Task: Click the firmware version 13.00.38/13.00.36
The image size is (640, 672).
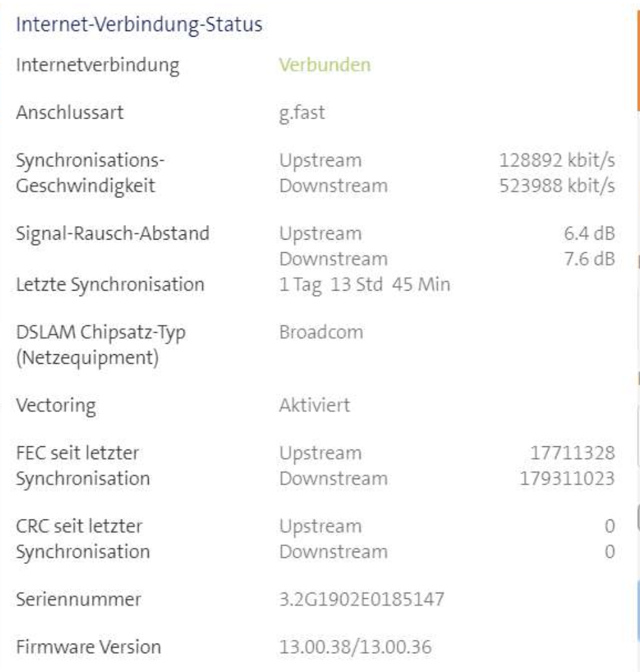Action: point(355,647)
